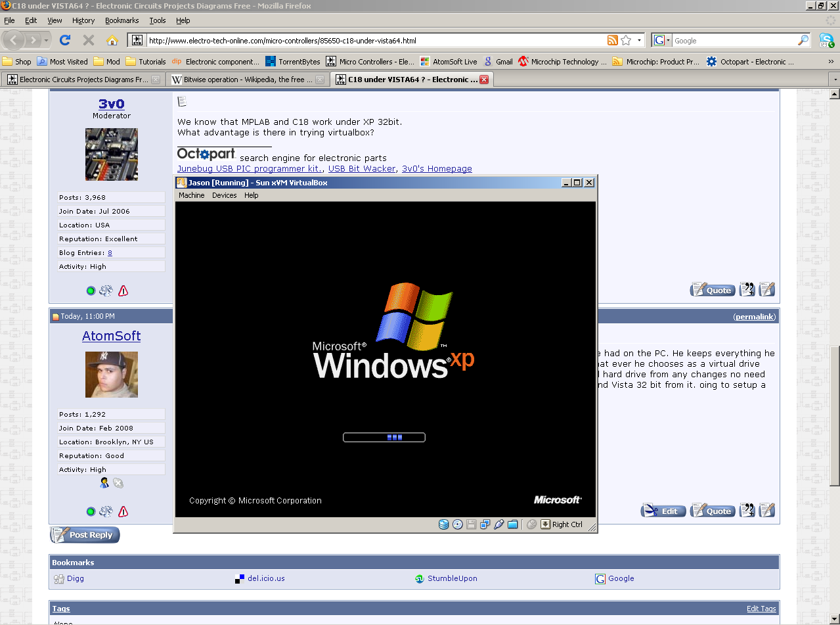Click the multi-quote icon in AtomSoft's post
This screenshot has height=625, width=840.
click(747, 510)
